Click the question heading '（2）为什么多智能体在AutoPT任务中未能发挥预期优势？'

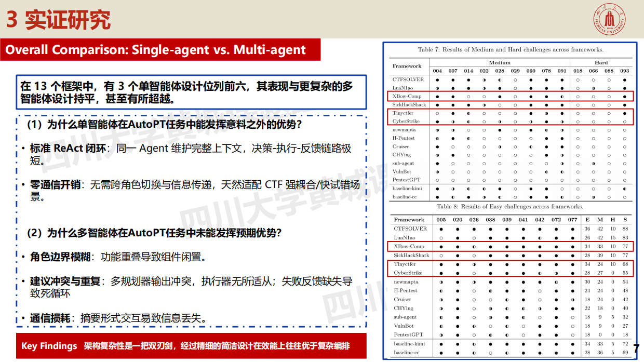point(154,233)
